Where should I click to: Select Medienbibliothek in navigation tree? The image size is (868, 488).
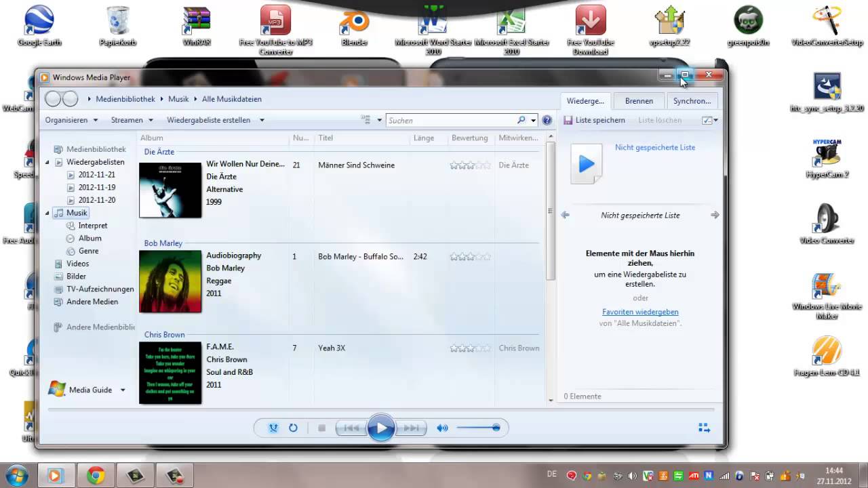pos(96,149)
